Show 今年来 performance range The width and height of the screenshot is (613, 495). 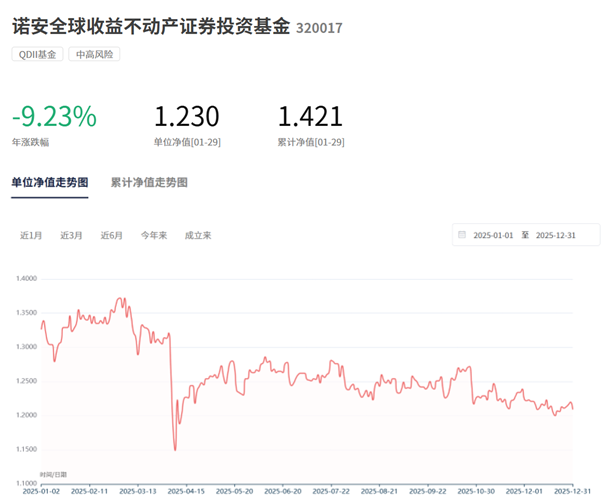tap(153, 236)
